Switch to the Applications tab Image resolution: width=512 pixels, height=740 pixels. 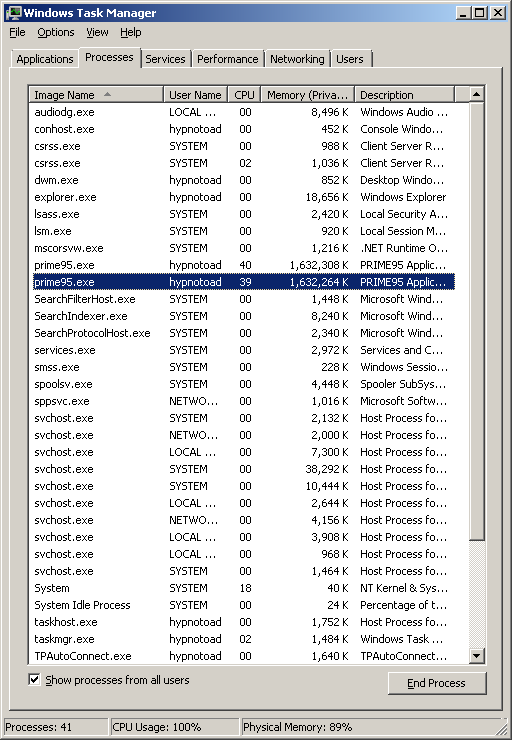click(x=45, y=59)
